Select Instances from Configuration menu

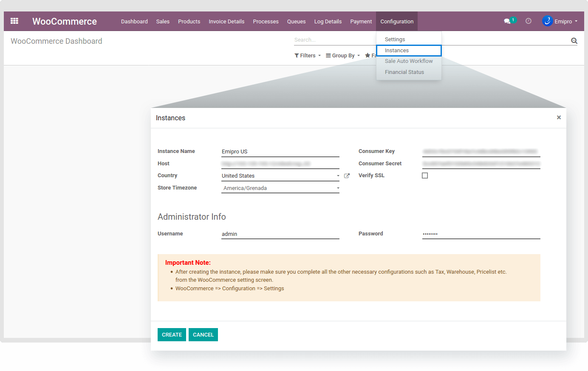[x=409, y=50]
